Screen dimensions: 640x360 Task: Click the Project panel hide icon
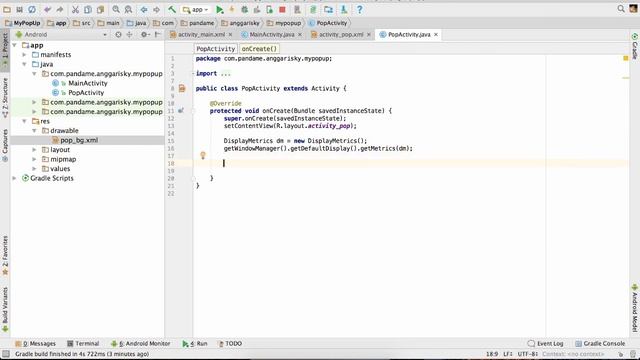[x=158, y=35]
